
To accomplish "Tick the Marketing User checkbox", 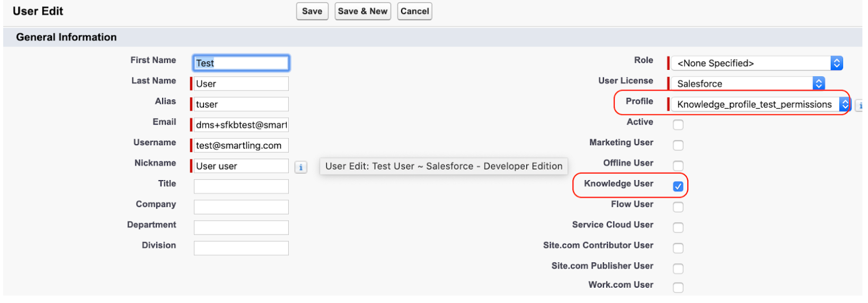I will pos(678,145).
